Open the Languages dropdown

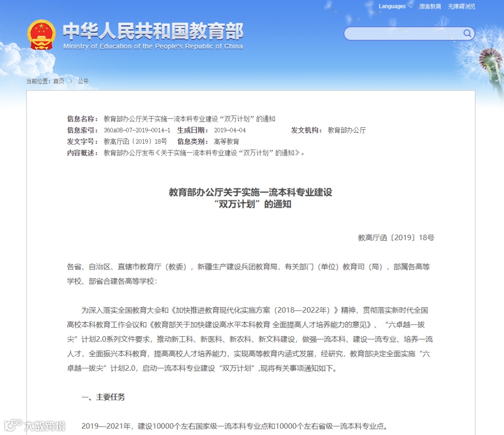(395, 7)
